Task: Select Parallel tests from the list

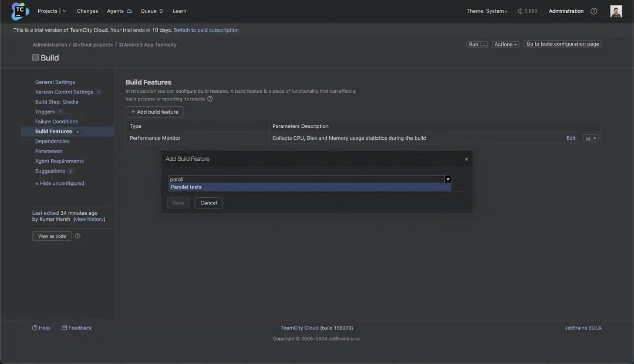Action: pyautogui.click(x=186, y=187)
